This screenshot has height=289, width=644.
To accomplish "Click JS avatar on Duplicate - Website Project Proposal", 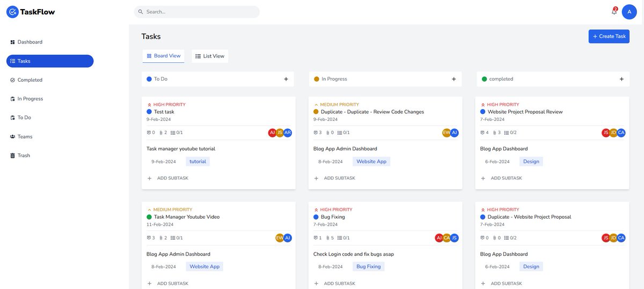I will click(606, 238).
